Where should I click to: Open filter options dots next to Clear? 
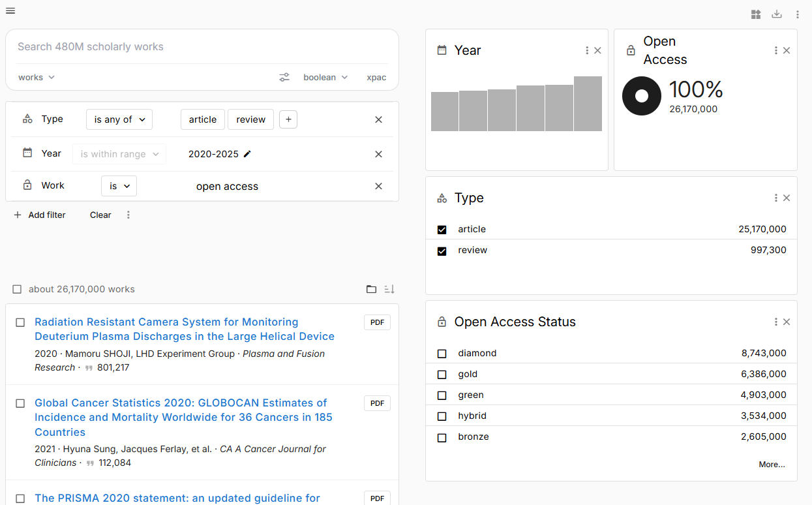pos(128,215)
